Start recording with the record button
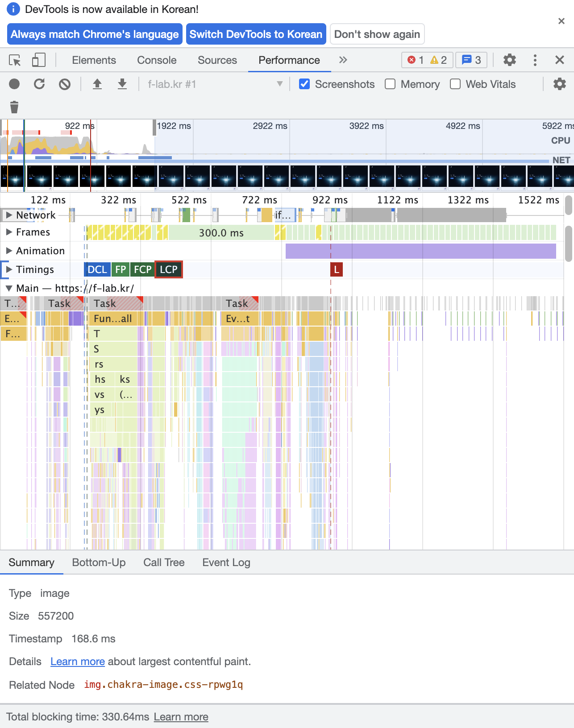Image resolution: width=574 pixels, height=728 pixels. pyautogui.click(x=14, y=84)
